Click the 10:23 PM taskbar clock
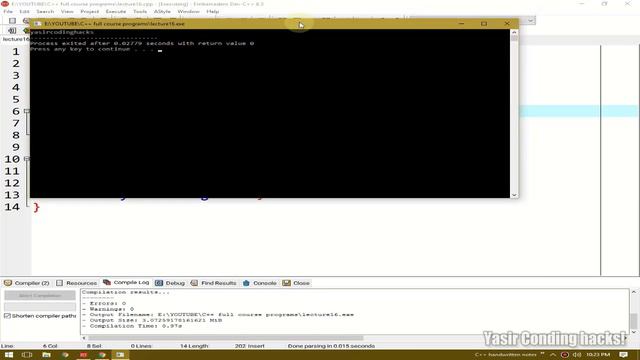Viewport: 640px width, 360px height. (x=598, y=355)
